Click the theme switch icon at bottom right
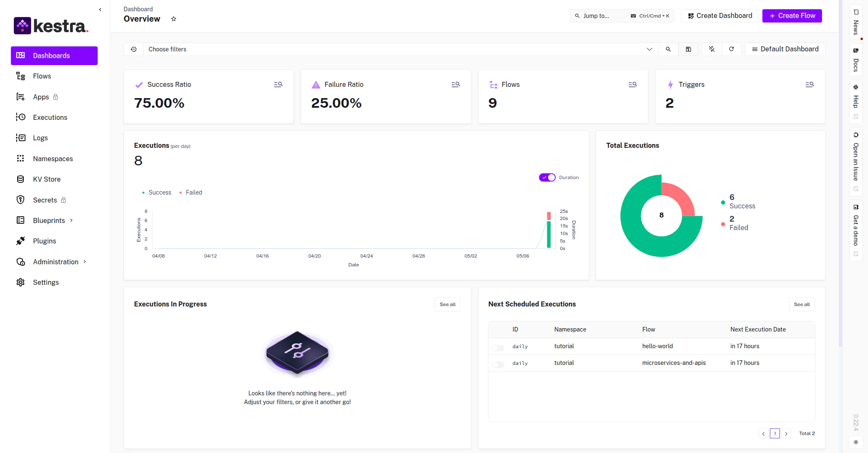 click(855, 442)
